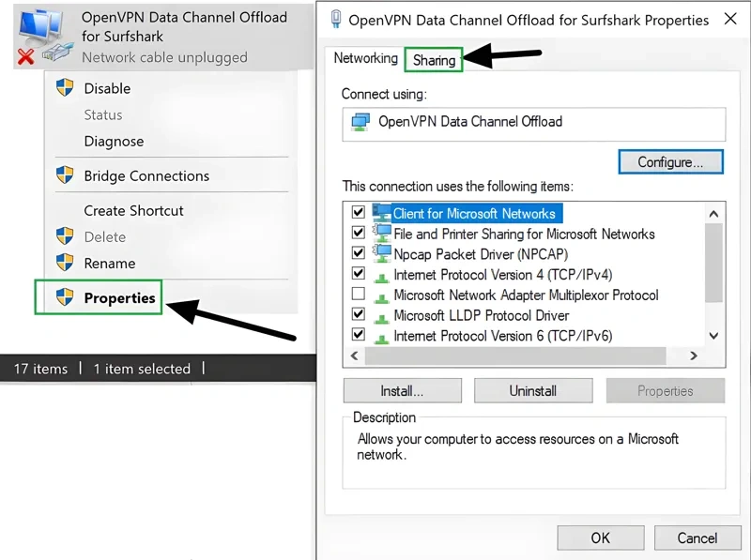Click the list's scroll up arrow
The image size is (751, 560).
(x=713, y=214)
